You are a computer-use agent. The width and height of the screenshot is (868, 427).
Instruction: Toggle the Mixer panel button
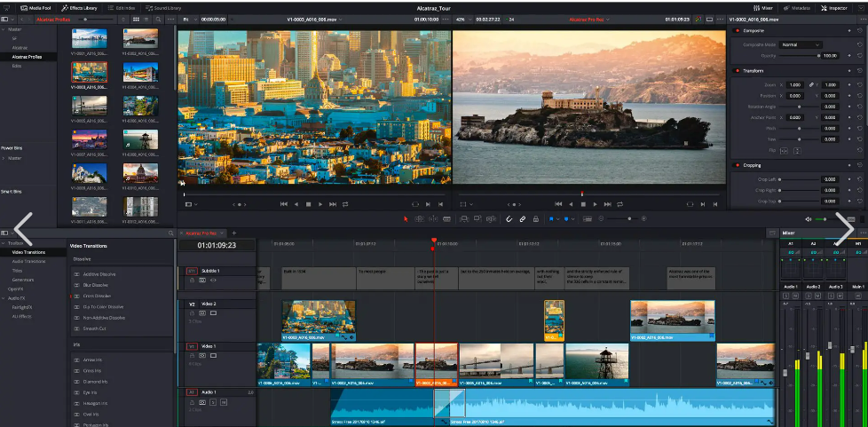point(763,8)
